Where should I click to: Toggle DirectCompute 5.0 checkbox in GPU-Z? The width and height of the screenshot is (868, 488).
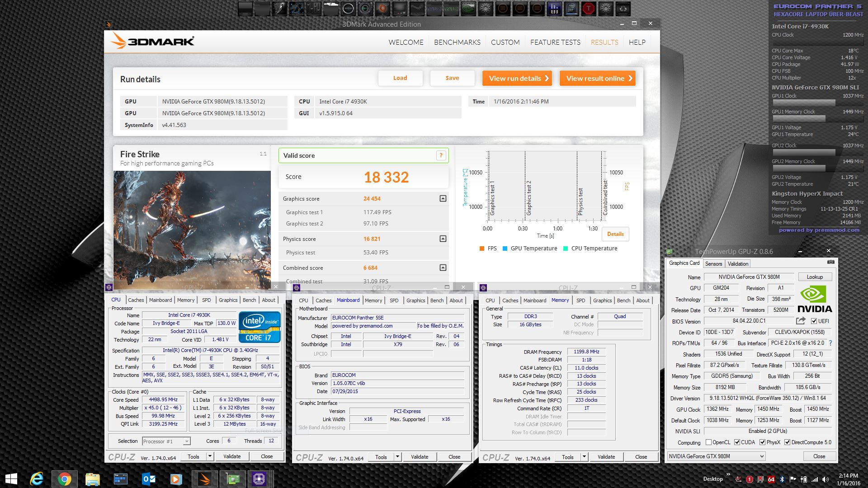point(787,442)
